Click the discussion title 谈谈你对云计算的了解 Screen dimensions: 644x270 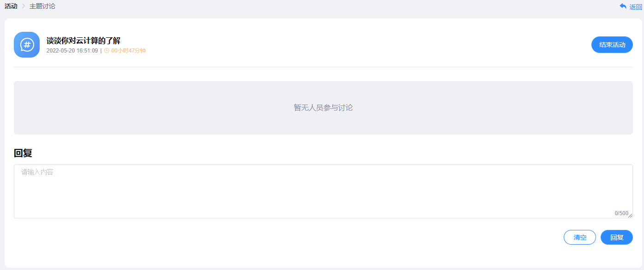coord(83,41)
